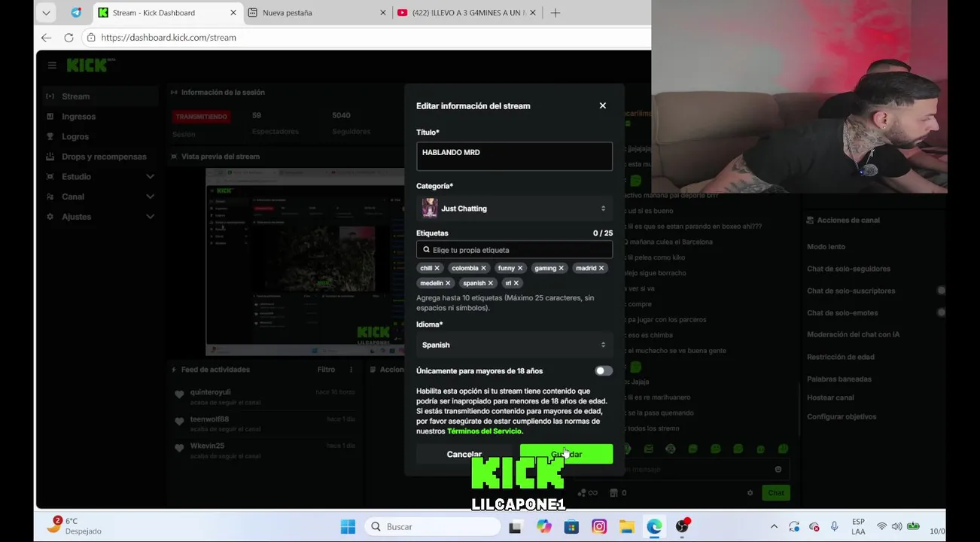
Task: Click Configurar objetivos in channel actions
Action: (x=842, y=417)
